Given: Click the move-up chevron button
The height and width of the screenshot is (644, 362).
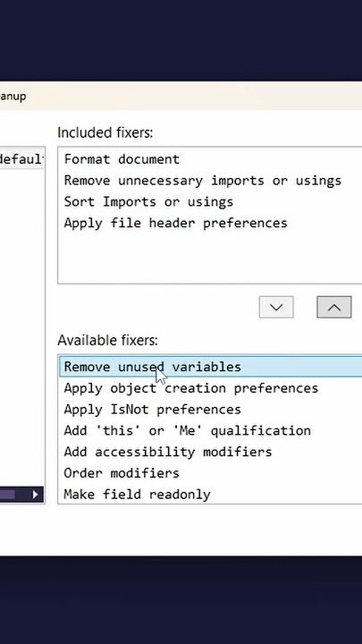Looking at the screenshot, I should (334, 307).
